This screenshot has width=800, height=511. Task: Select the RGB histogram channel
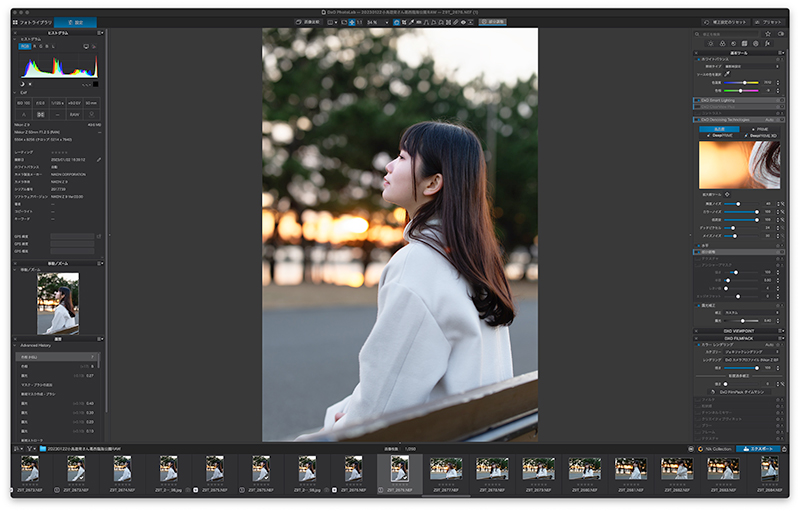point(24,46)
